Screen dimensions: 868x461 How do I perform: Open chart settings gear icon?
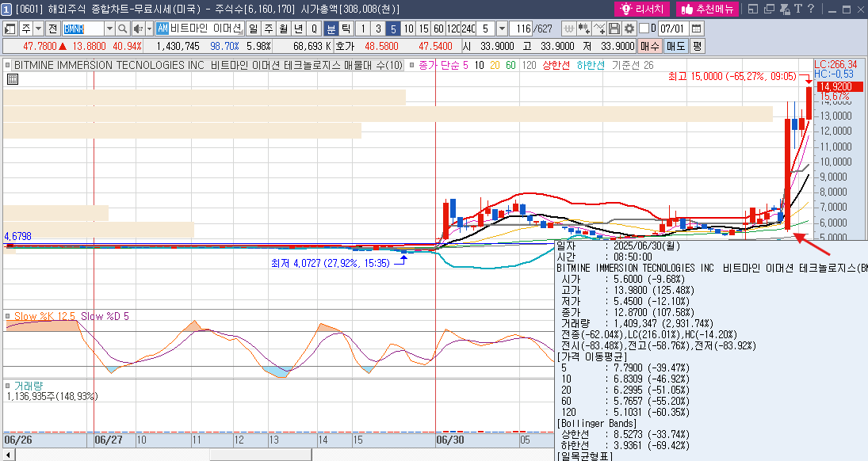(x=629, y=29)
